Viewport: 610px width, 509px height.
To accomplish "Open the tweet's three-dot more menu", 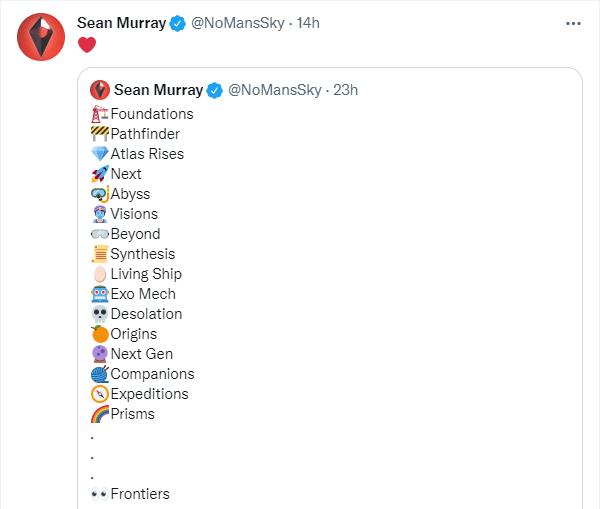I will tap(571, 22).
